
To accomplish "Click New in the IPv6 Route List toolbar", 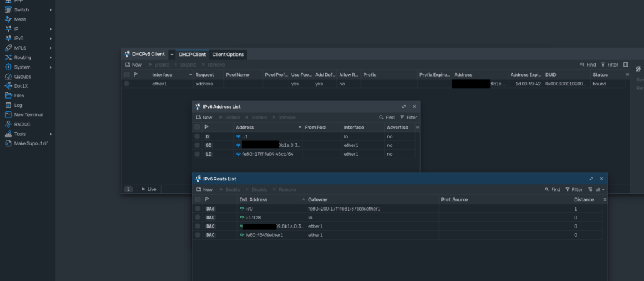I will pos(204,189).
